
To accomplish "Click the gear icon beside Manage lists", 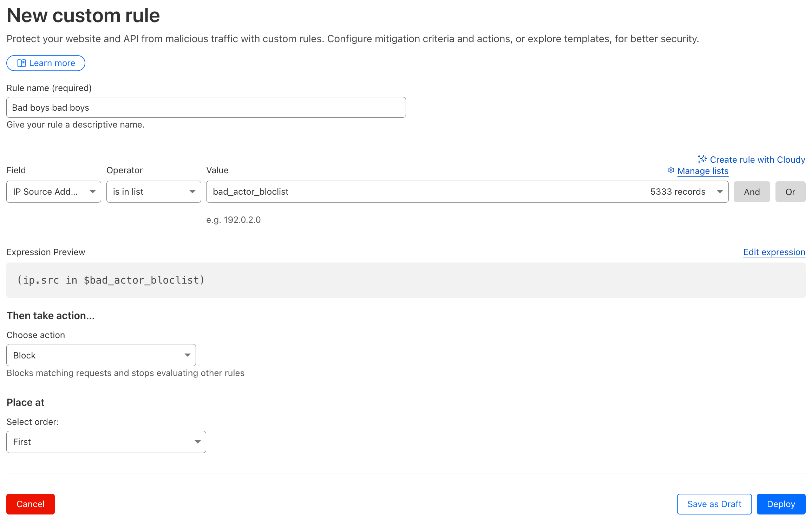I will (x=671, y=170).
